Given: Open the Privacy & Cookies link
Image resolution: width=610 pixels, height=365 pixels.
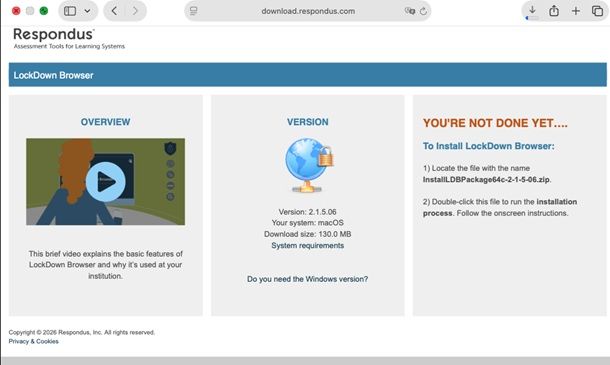Looking at the screenshot, I should coord(33,341).
